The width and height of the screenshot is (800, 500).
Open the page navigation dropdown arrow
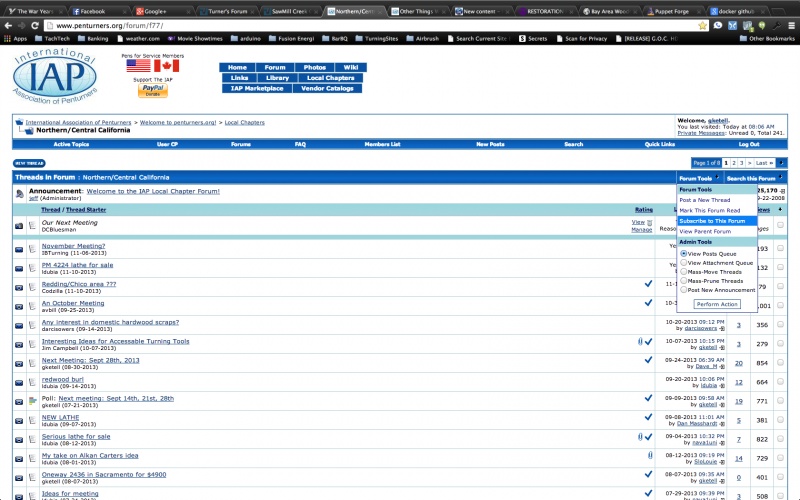pos(782,162)
